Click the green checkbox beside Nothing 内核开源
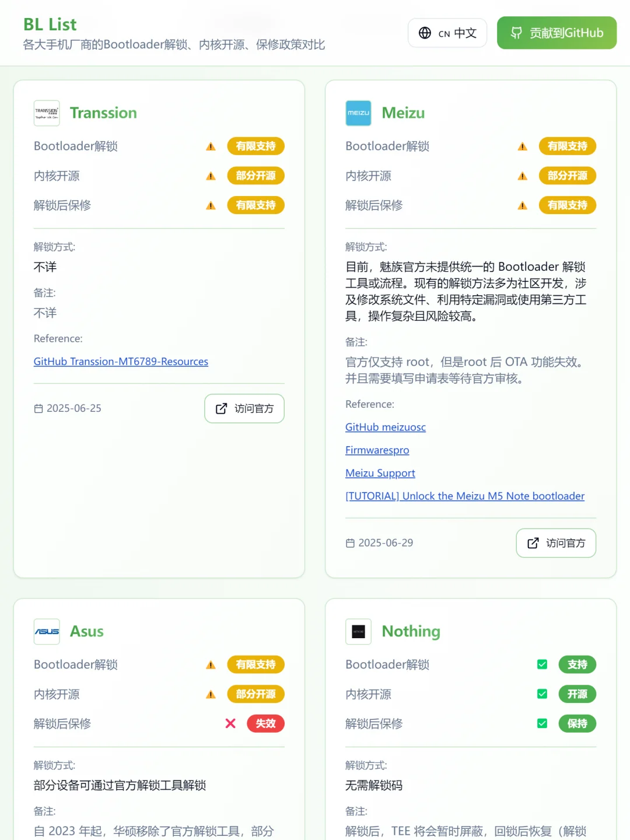This screenshot has width=630, height=840. tap(542, 694)
